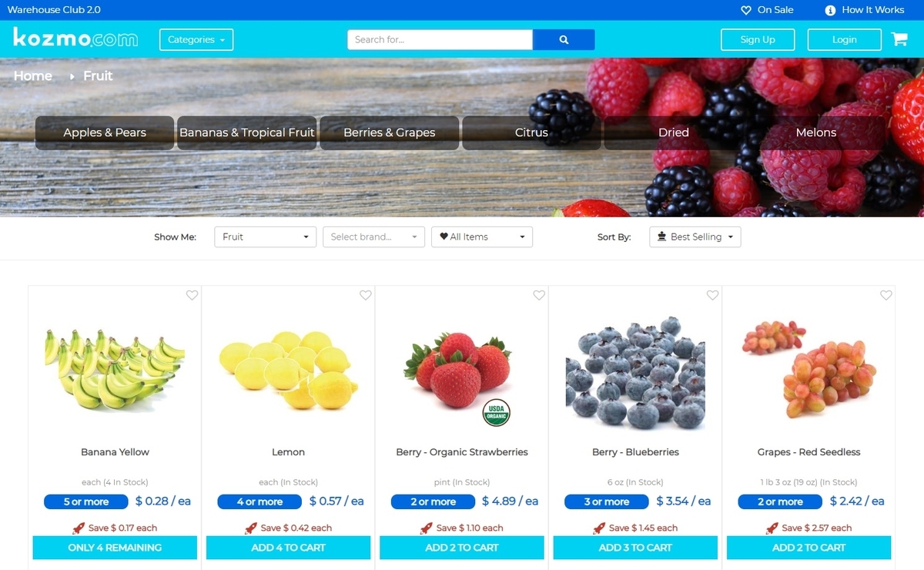Toggle the favorite heart on Red Seedless Grapes
The width and height of the screenshot is (924, 570).
[x=885, y=295]
